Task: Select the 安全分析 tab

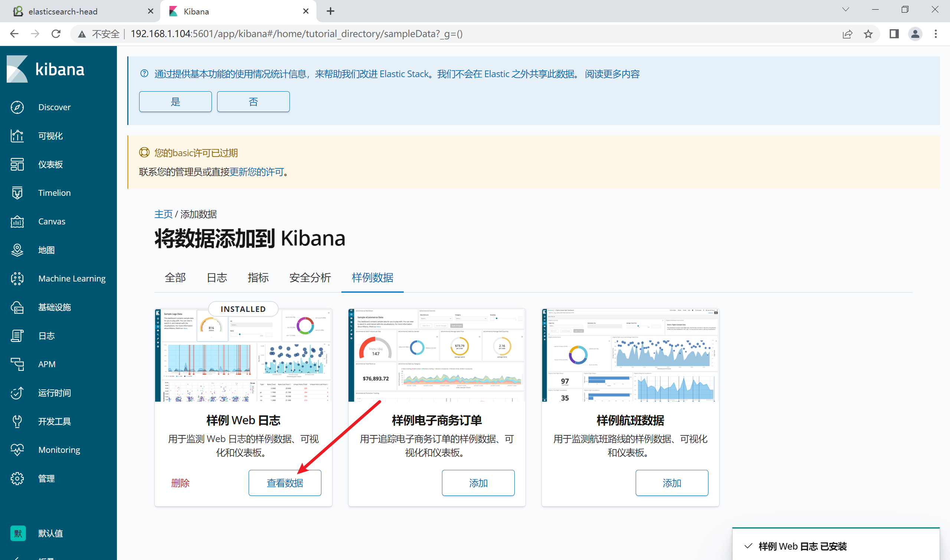Action: [310, 278]
